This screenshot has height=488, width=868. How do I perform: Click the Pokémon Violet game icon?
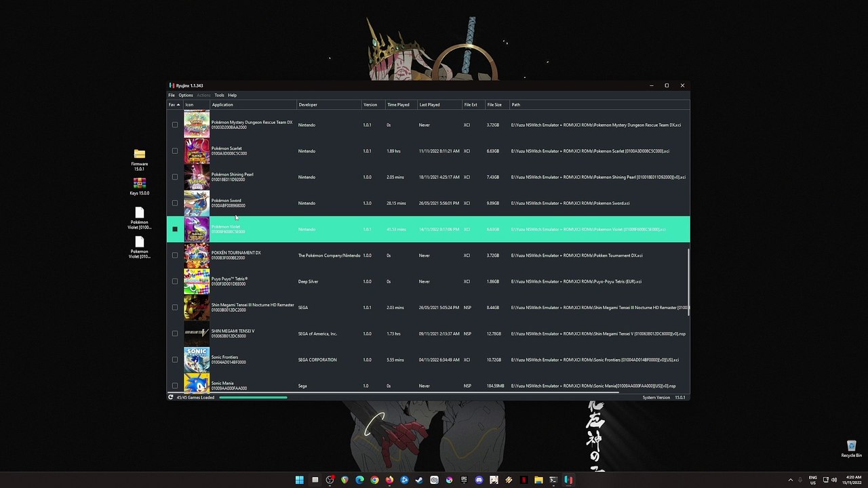click(x=197, y=229)
